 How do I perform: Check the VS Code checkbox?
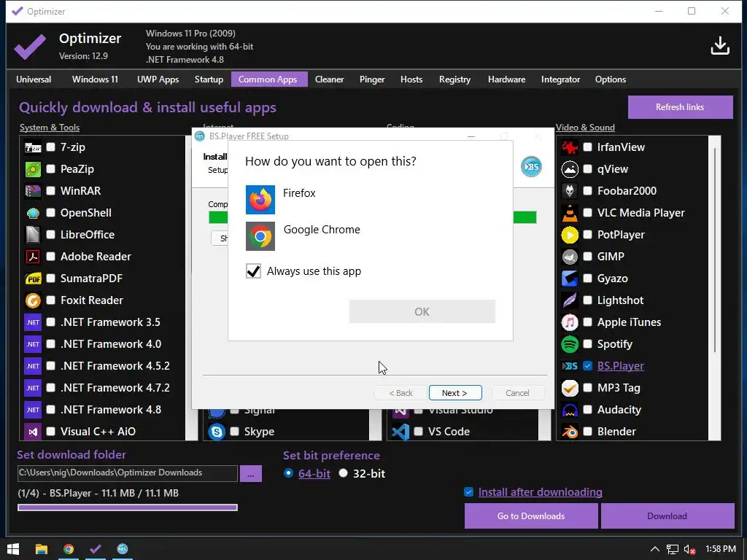(418, 432)
